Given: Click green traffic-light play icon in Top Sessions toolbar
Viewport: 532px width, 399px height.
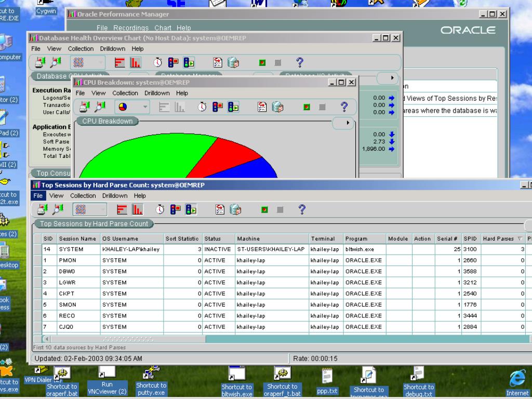Looking at the screenshot, I should 191,210.
